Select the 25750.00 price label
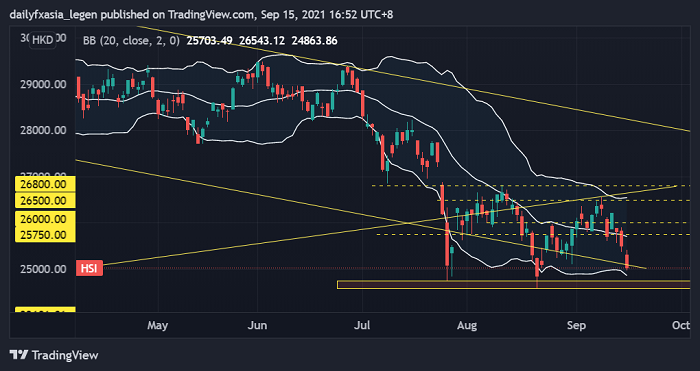The height and width of the screenshot is (371, 700). [45, 234]
